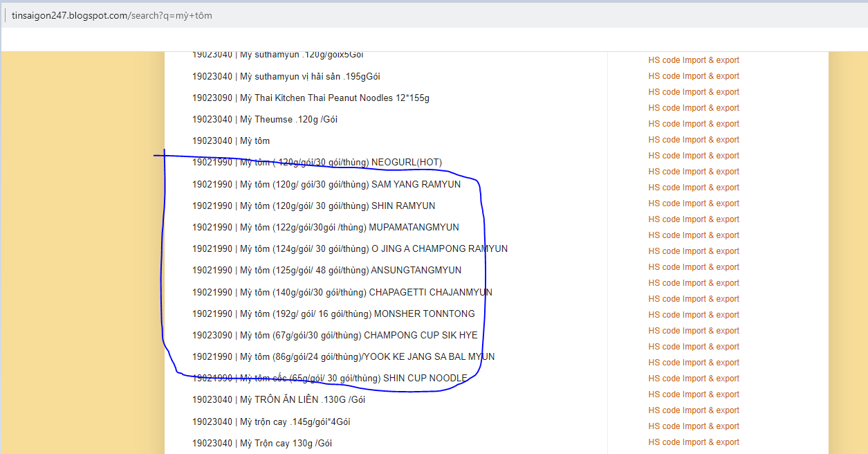Select the 'Mỳ Theumse .120g /Gói' row
The image size is (868, 454).
(x=265, y=119)
